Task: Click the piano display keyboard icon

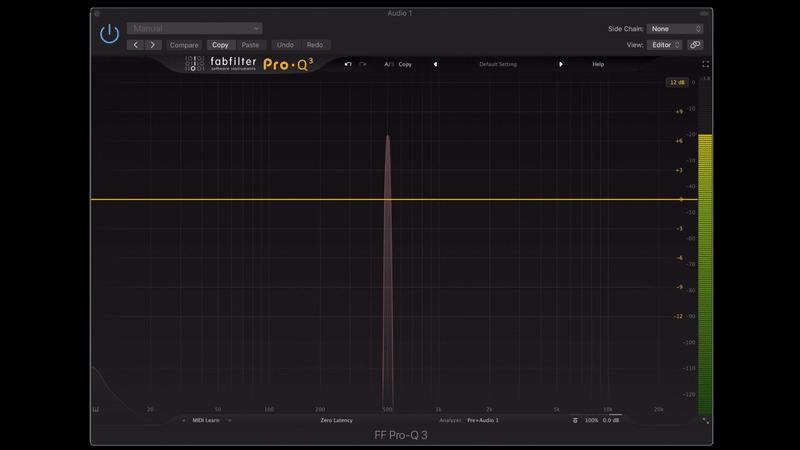Action: coord(95,409)
